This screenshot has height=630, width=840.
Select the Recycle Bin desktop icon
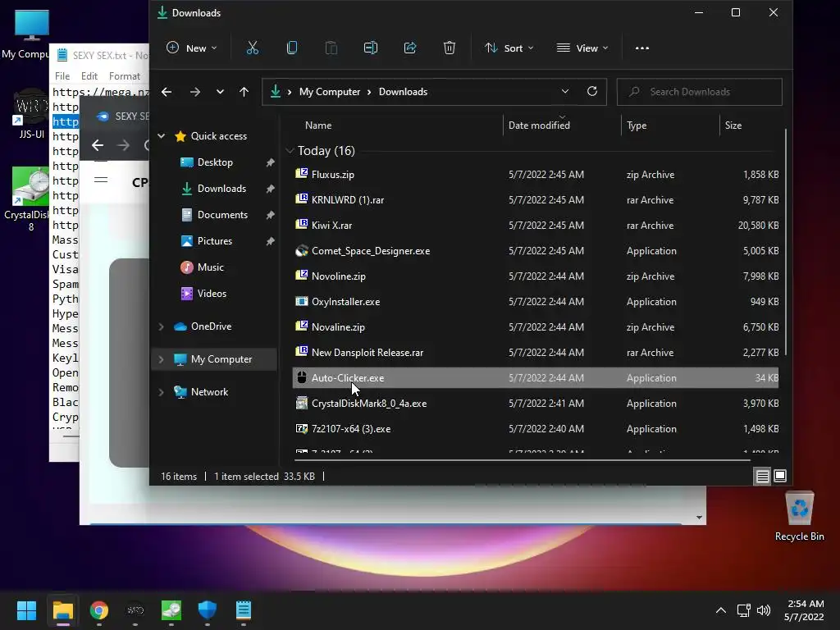pyautogui.click(x=799, y=517)
